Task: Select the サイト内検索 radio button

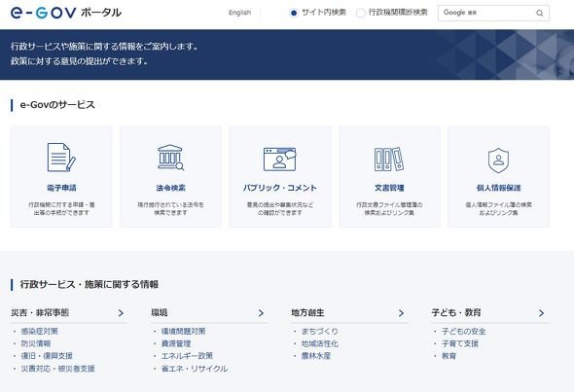Action: click(x=293, y=13)
